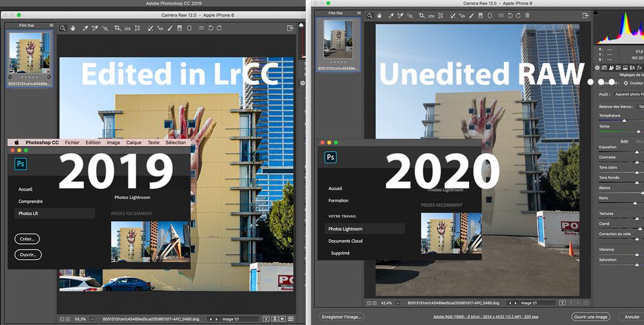This screenshot has width=644, height=325.
Task: Open Detail panel tab
Action: coord(611,67)
